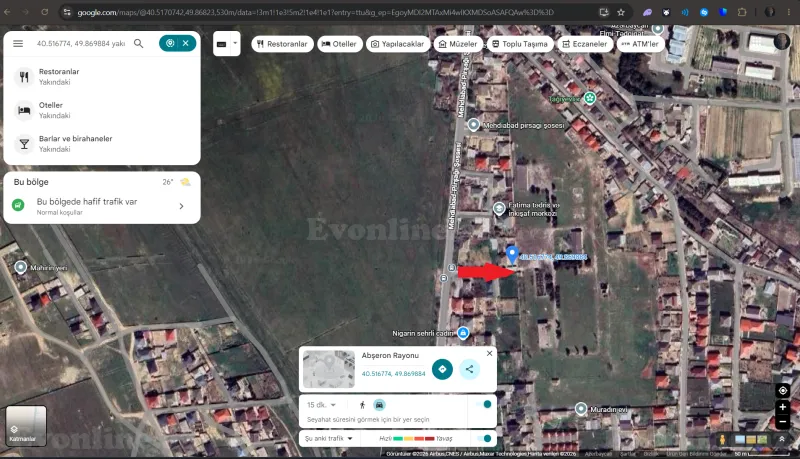Select the Oteller category chip

339,44
